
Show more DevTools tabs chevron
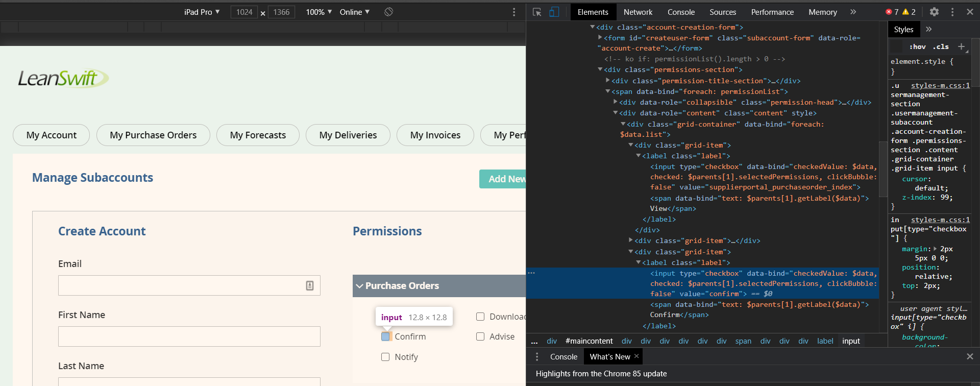tap(853, 12)
